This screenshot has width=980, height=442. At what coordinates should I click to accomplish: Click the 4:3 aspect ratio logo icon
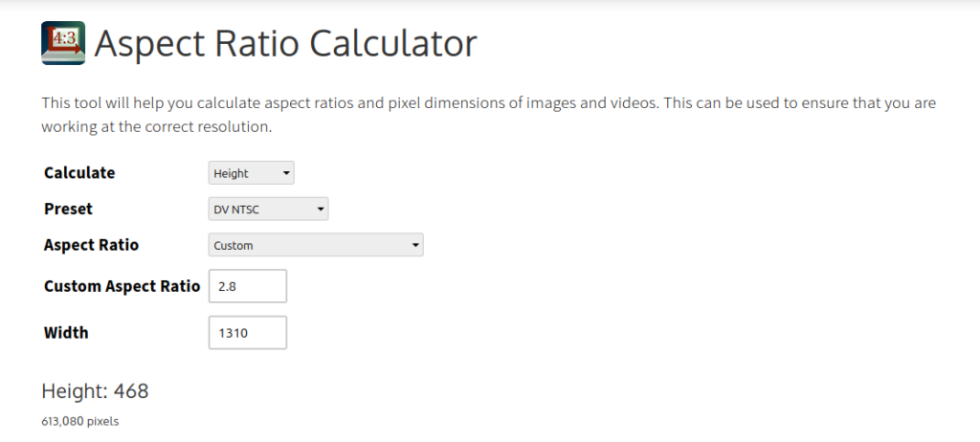(x=63, y=43)
